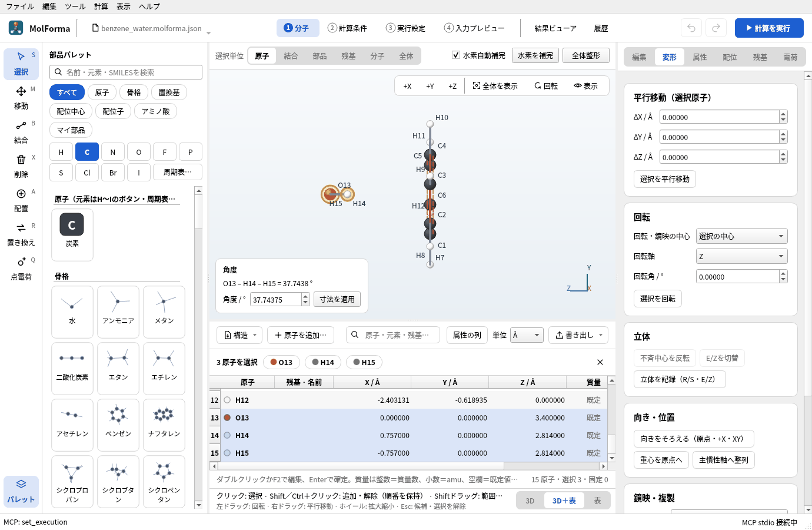The width and height of the screenshot is (812, 530).
Task: Open the 計算 menu
Action: point(101,6)
